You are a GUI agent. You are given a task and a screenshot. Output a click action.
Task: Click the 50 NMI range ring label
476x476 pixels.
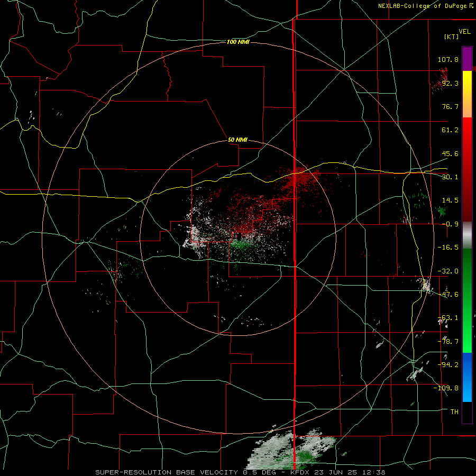[237, 140]
